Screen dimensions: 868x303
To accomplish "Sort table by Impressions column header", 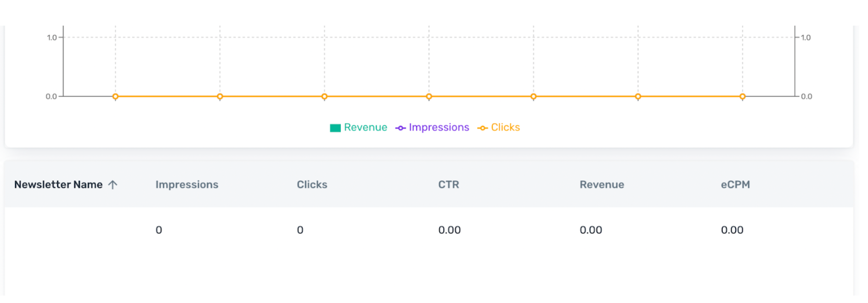I will 187,185.
